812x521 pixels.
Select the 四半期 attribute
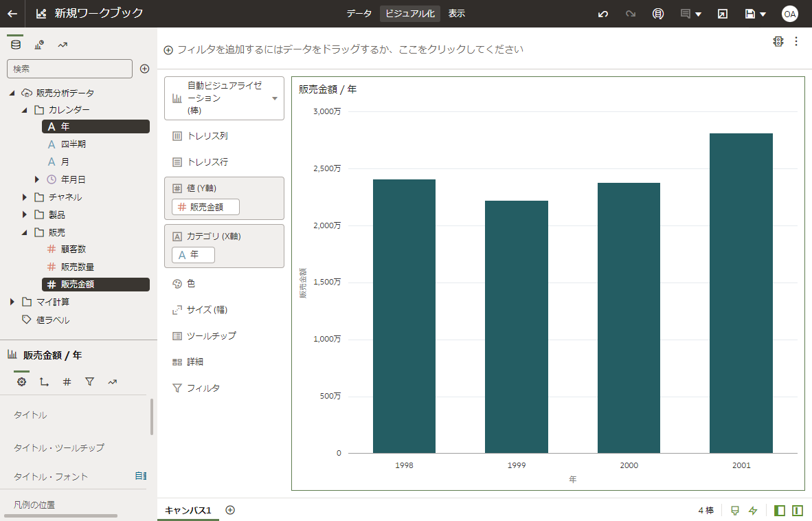[73, 144]
